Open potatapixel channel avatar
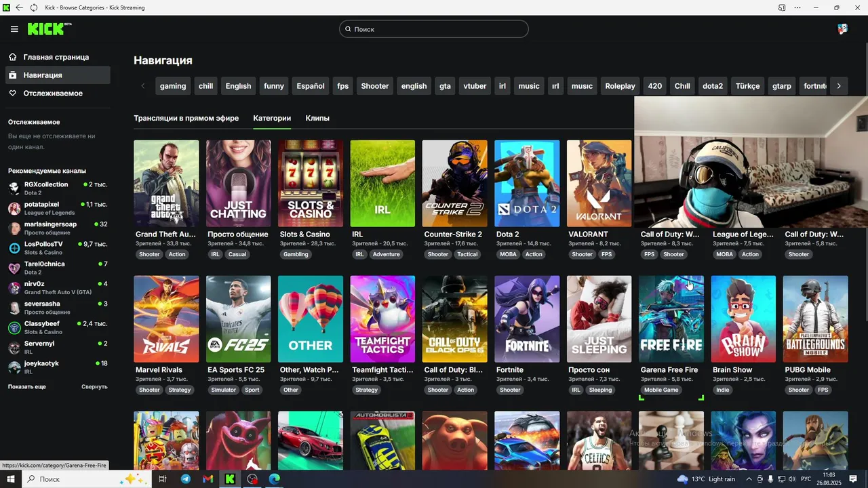The image size is (868, 488). point(14,208)
